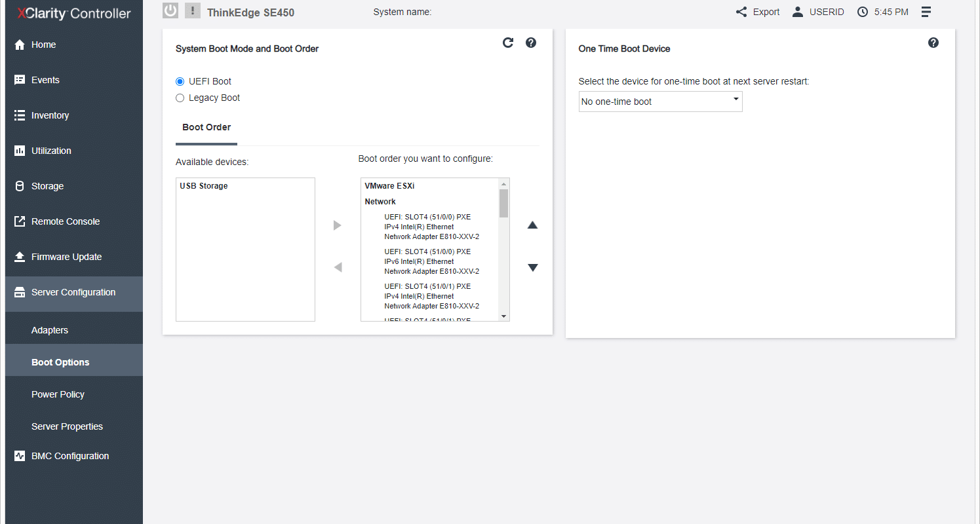The width and height of the screenshot is (980, 524).
Task: Click boot order scrollbar up arrow
Action: [503, 183]
